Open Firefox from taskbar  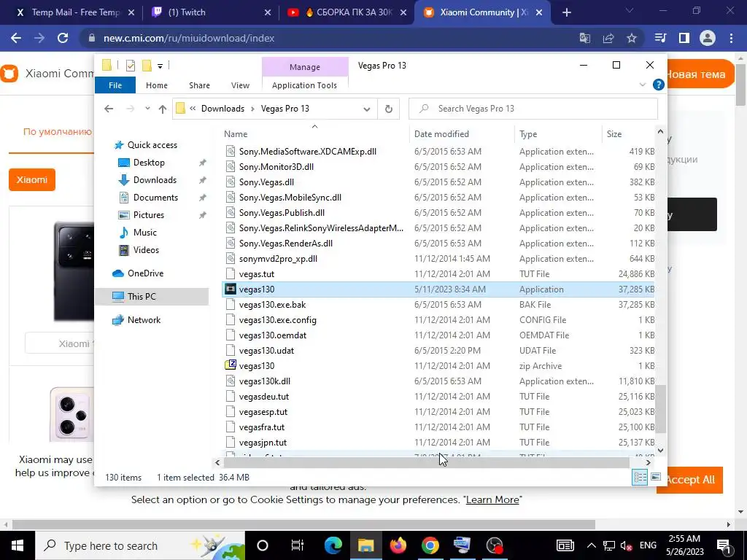[398, 545]
